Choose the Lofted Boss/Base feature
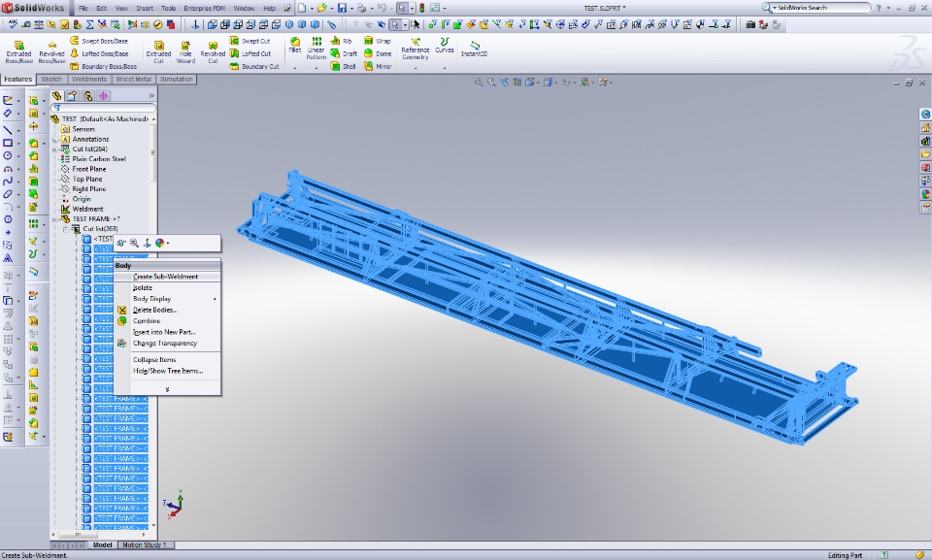This screenshot has width=932, height=560. coord(99,53)
